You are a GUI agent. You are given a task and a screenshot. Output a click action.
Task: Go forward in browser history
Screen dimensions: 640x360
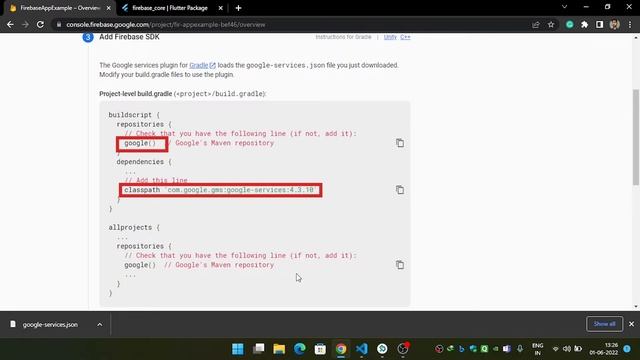coord(25,24)
